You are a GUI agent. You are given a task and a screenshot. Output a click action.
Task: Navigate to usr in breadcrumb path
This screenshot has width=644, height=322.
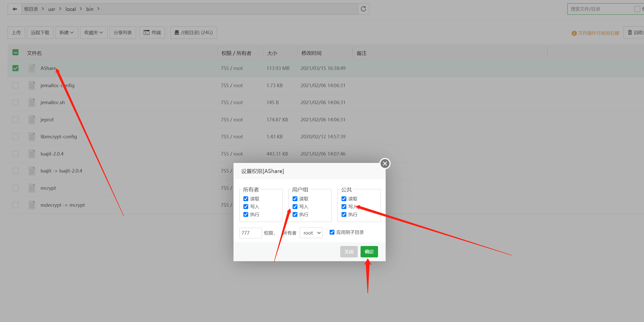coord(51,9)
